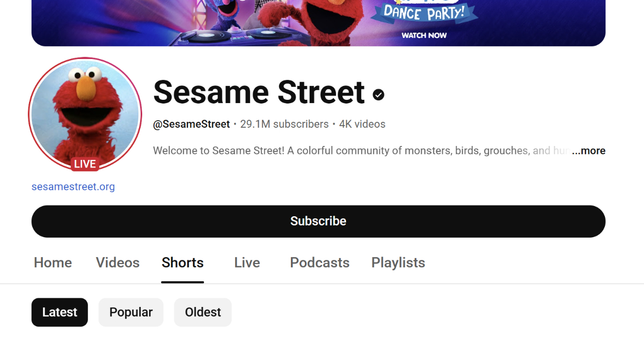Open the sesamestreet.org link
The height and width of the screenshot is (337, 644).
pos(73,187)
